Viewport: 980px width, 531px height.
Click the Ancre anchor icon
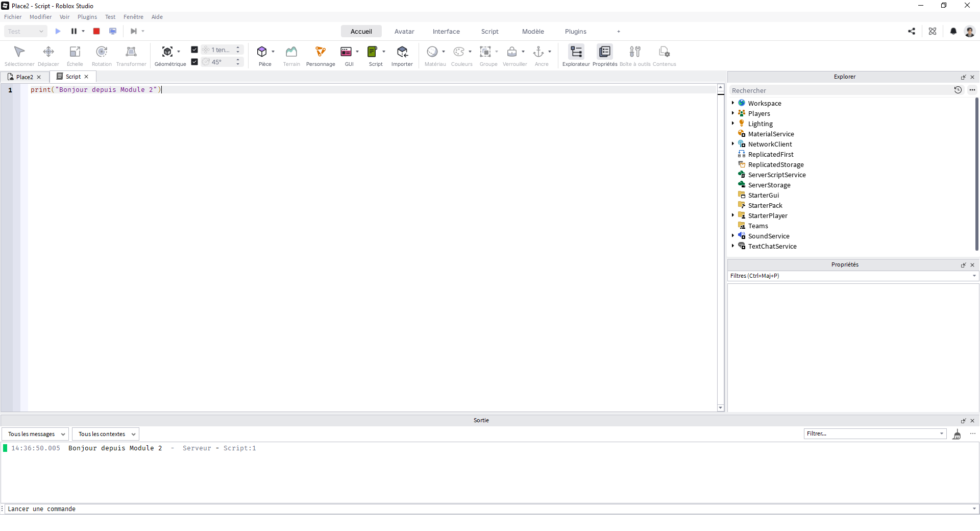[x=538, y=52]
